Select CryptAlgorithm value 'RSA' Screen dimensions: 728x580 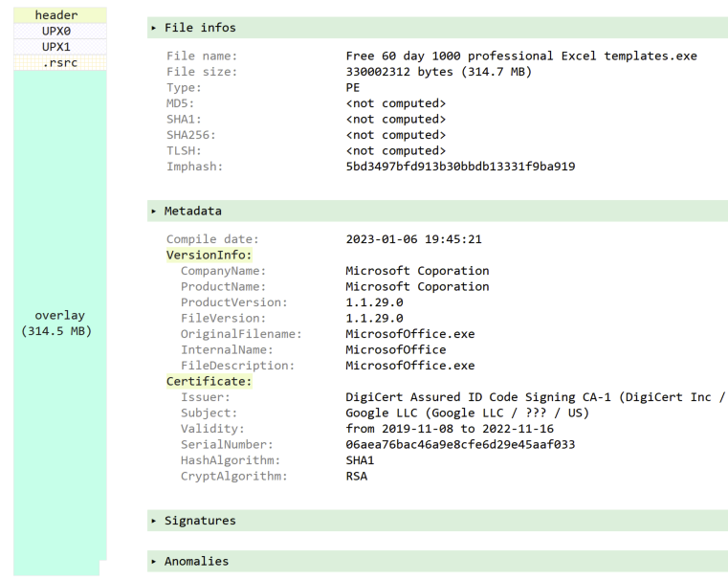(x=357, y=476)
